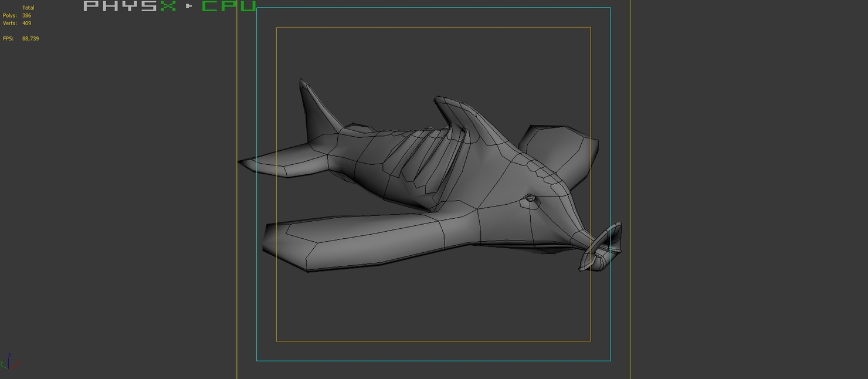Image resolution: width=868 pixels, height=379 pixels.
Task: Click the Polys count readout
Action: [x=26, y=15]
